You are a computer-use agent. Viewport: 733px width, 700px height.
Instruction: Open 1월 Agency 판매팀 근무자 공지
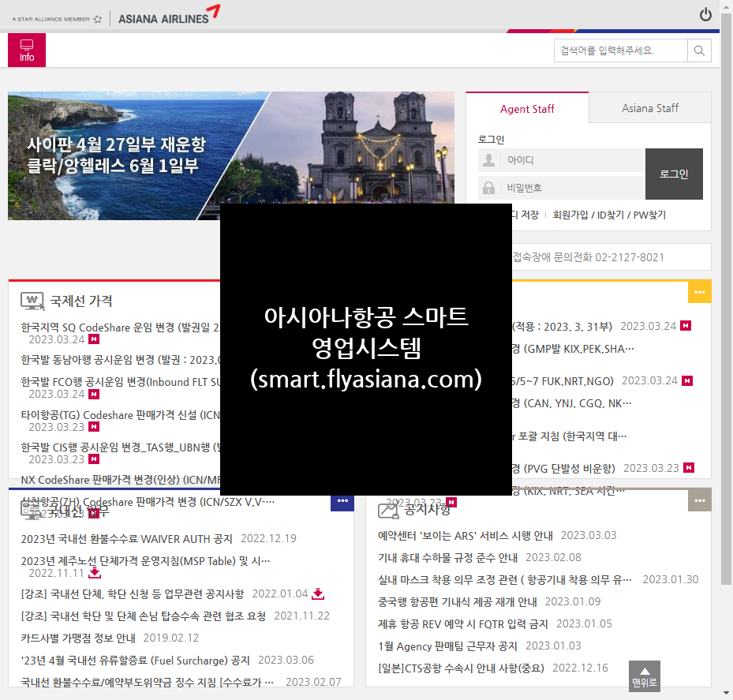click(x=447, y=646)
